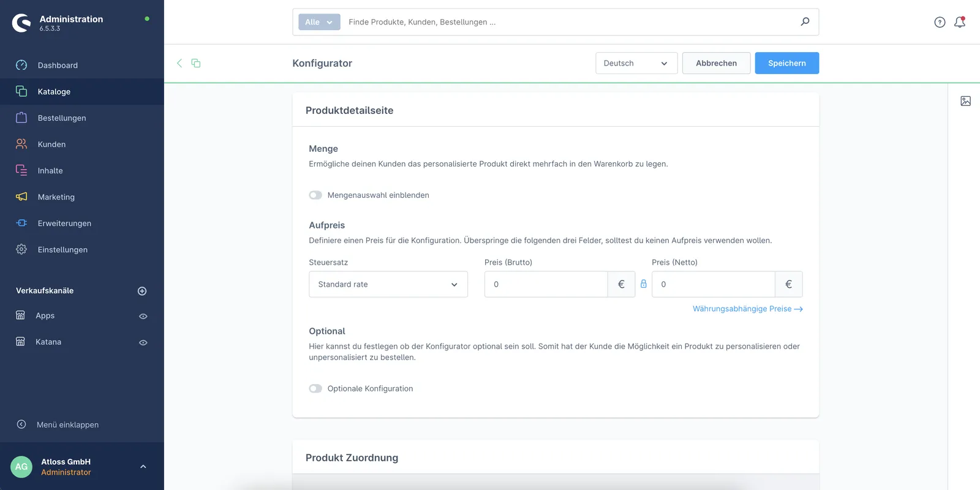
Task: Click the Marketing megaphone icon
Action: tap(21, 197)
